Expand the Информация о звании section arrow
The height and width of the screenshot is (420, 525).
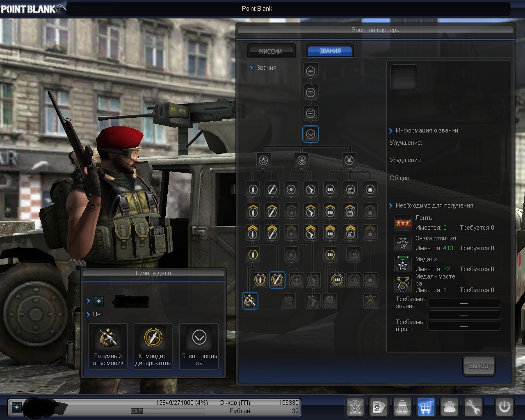click(x=390, y=131)
